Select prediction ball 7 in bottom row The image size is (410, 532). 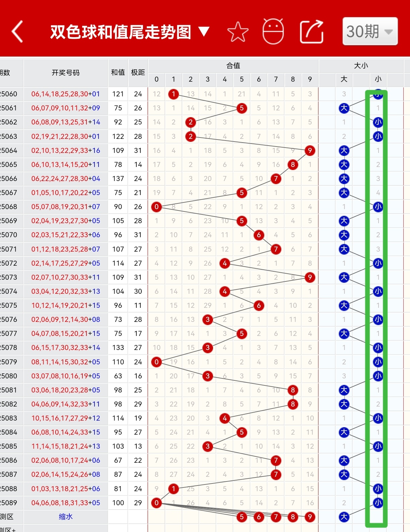(276, 517)
